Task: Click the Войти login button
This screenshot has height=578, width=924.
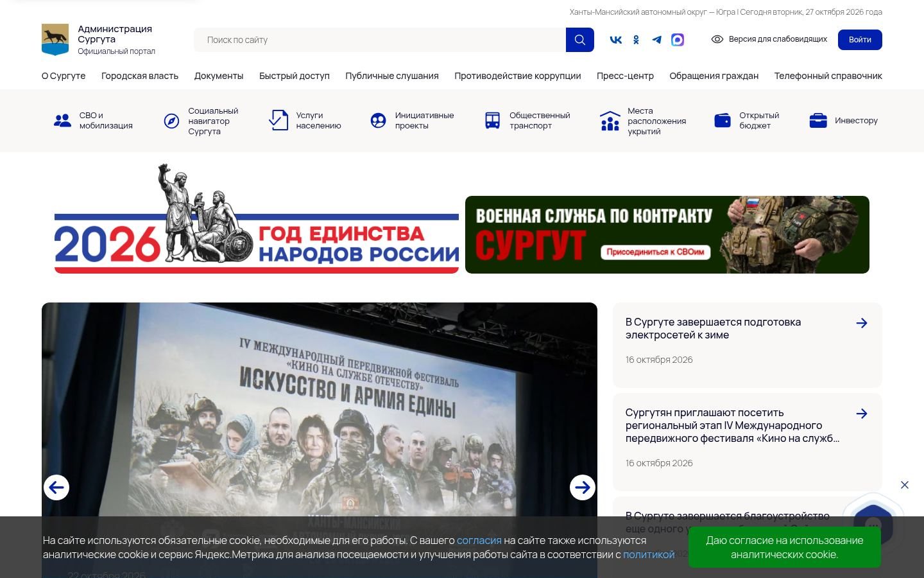Action: pos(860,40)
